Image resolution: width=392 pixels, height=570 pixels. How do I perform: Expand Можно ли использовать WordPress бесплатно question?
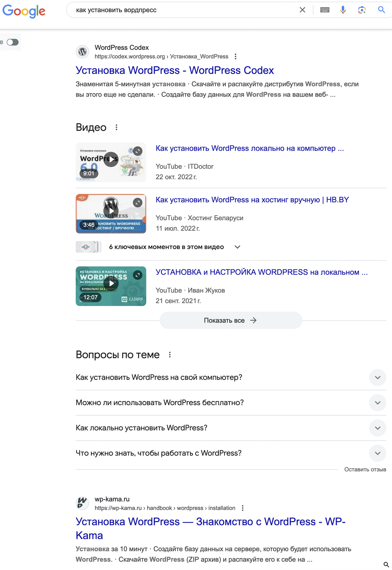coord(377,403)
